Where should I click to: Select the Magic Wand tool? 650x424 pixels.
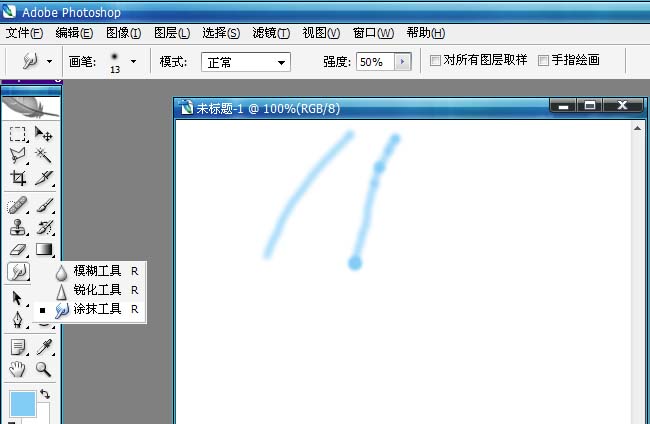tap(44, 155)
